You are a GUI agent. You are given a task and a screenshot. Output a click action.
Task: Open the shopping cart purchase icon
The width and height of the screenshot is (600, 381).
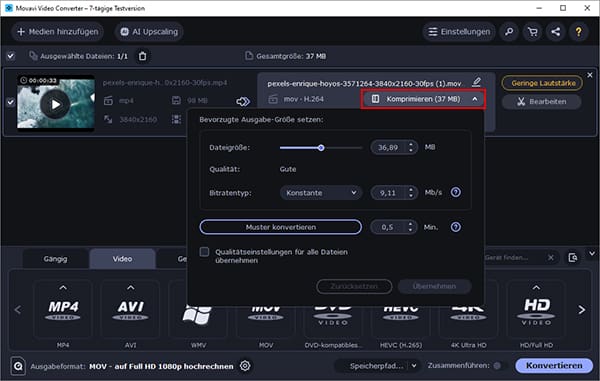pyautogui.click(x=532, y=32)
